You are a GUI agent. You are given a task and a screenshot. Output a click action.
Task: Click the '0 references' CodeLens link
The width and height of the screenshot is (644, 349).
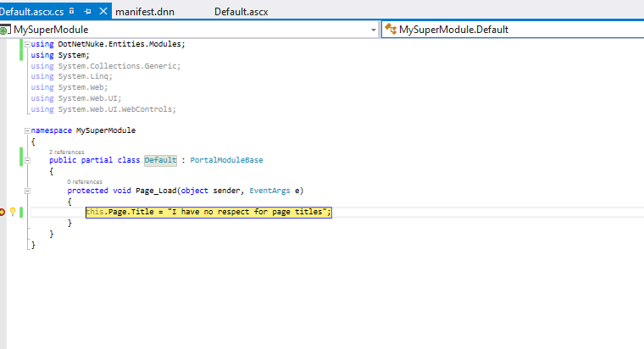coord(85,181)
